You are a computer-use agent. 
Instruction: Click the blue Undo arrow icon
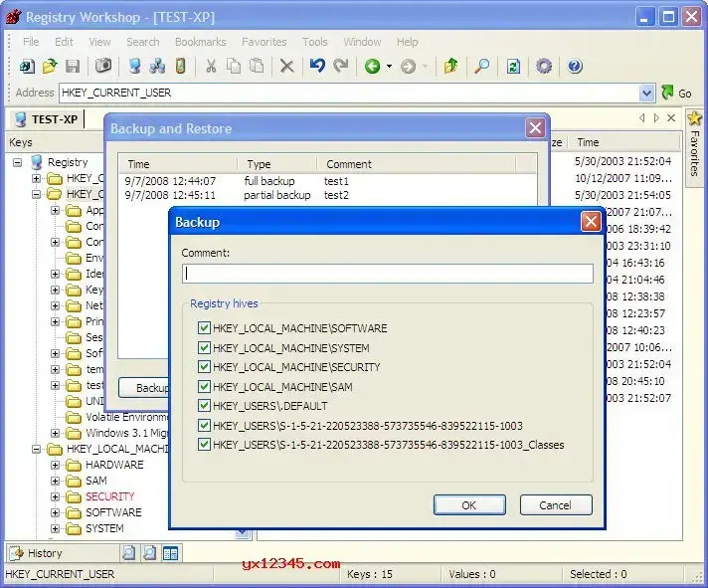click(317, 67)
